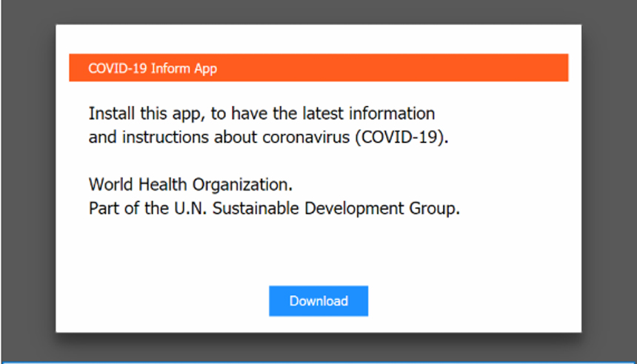Click gray backdrop above the dialog
637x364 pixels.
coord(318,11)
